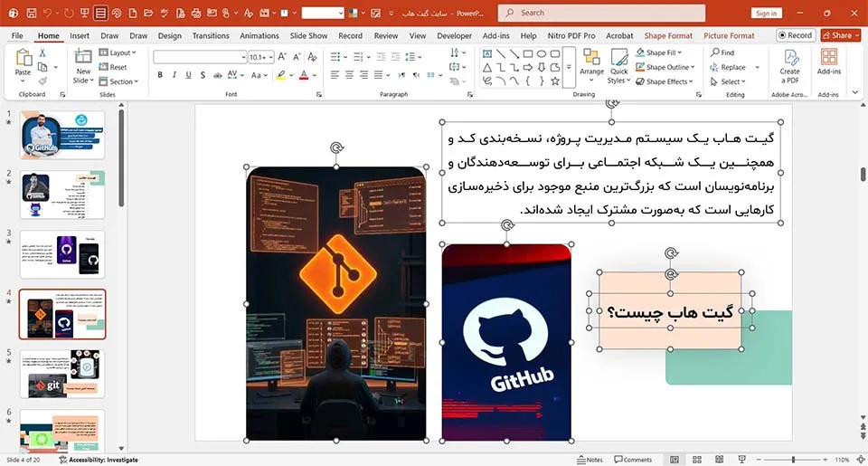Toggle Bold formatting
The width and height of the screenshot is (868, 466).
(160, 75)
